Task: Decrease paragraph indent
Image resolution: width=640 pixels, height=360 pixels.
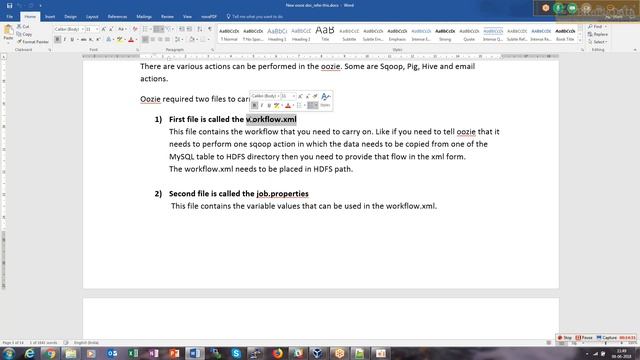Action: click(182, 29)
